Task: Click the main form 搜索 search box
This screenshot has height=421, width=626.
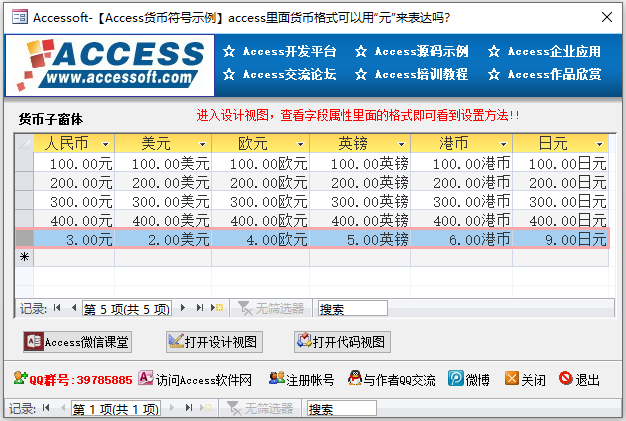Action: pyautogui.click(x=341, y=408)
